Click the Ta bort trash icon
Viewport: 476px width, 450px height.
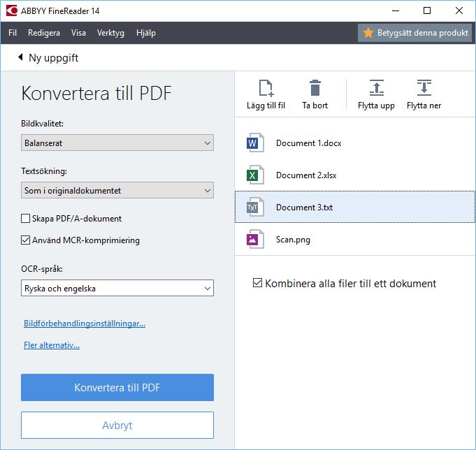coord(315,88)
